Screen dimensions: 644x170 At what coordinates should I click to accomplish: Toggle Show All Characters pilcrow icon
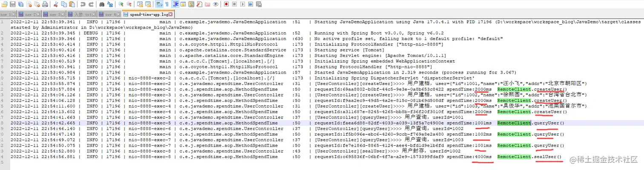[167, 4]
